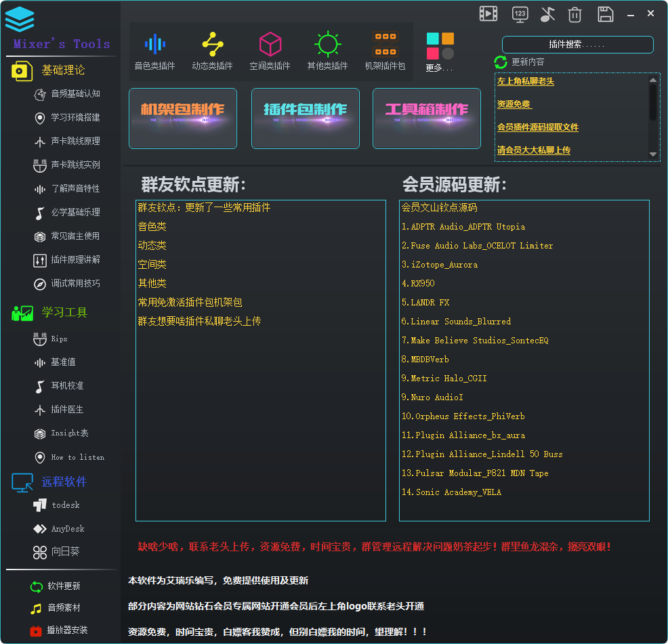Screen dimensions: 668x644
Task: Select 音色类 in 群友软点 list
Action: [x=152, y=227]
